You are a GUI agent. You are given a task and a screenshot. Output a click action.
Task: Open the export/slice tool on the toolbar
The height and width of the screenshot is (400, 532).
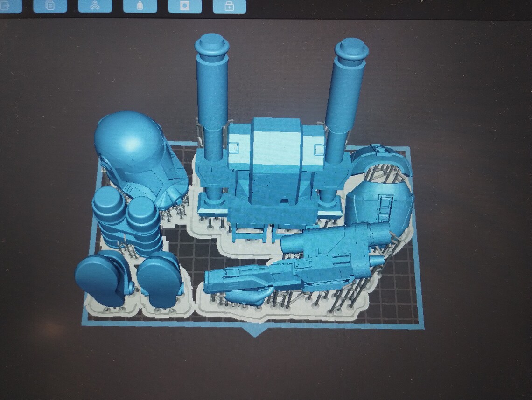(x=6, y=6)
